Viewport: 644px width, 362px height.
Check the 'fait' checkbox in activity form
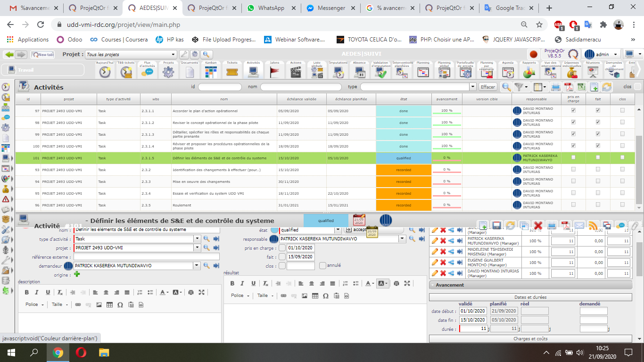pos(282,257)
